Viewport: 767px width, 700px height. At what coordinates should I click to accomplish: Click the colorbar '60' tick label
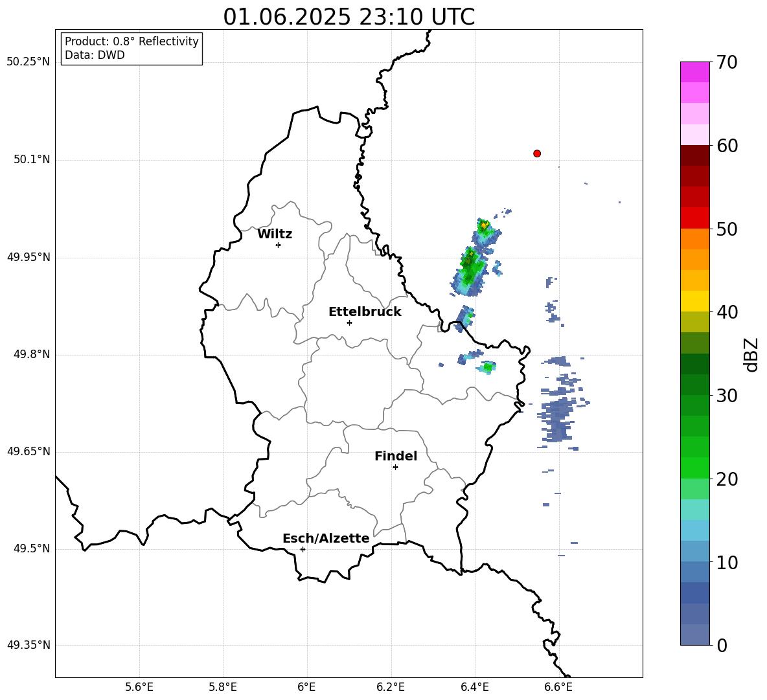727,146
